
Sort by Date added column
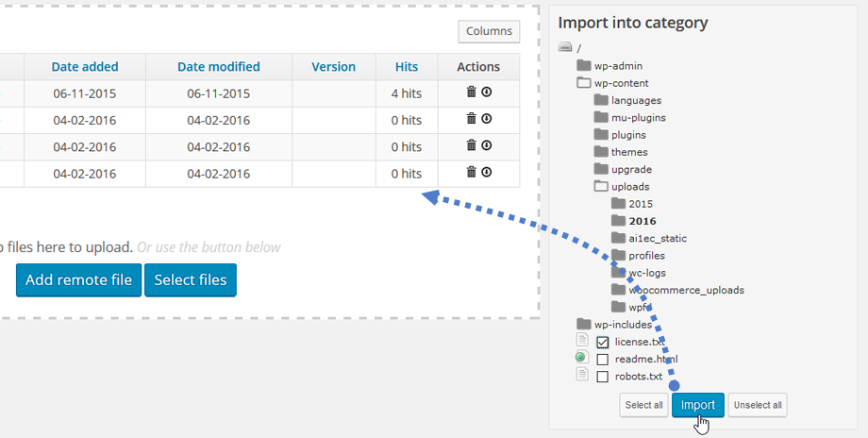(85, 67)
